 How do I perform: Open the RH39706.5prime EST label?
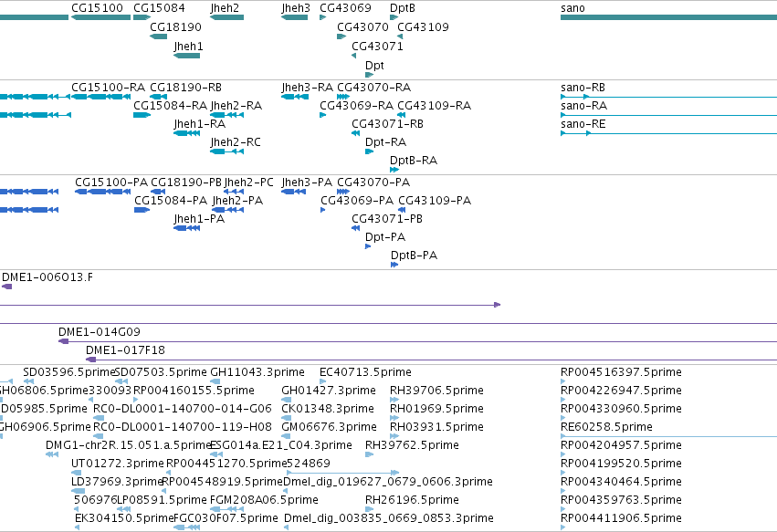[436, 391]
